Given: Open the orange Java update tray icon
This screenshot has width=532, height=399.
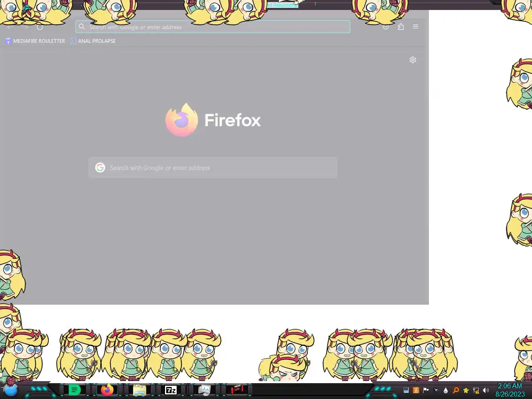Looking at the screenshot, I should pyautogui.click(x=416, y=390).
